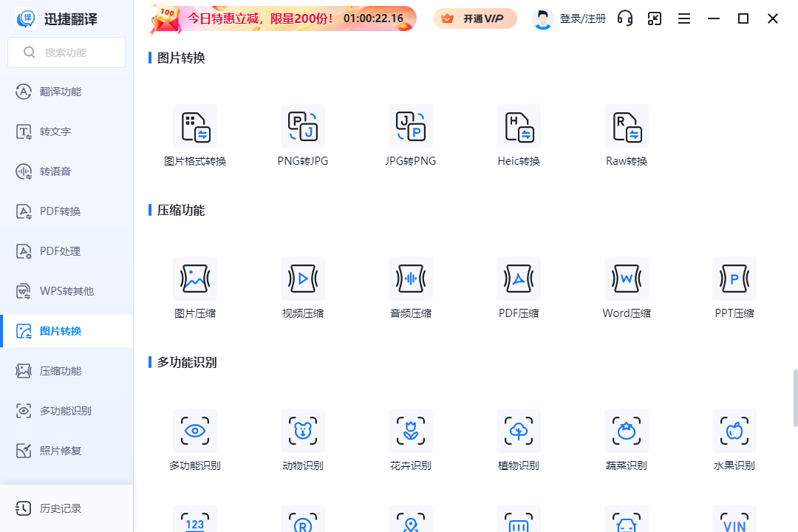The height and width of the screenshot is (532, 798).
Task: Click the 今日特惠立减 promotion banner
Action: [x=283, y=18]
